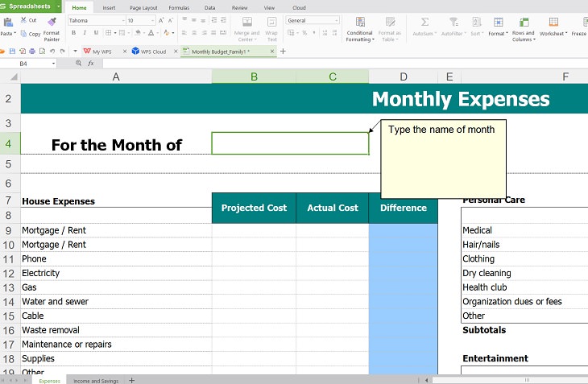The width and height of the screenshot is (588, 384).
Task: Open the Page Layout ribbon tab
Action: pos(143,7)
